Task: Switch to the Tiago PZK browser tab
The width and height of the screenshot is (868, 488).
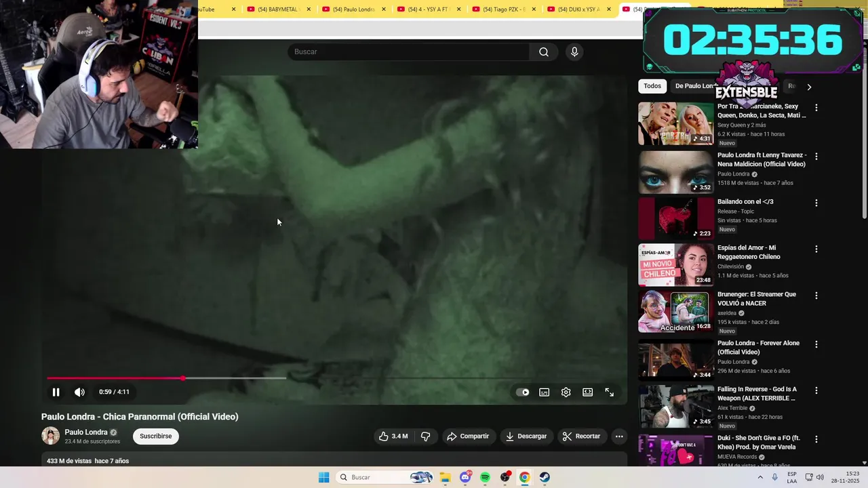Action: [x=503, y=9]
